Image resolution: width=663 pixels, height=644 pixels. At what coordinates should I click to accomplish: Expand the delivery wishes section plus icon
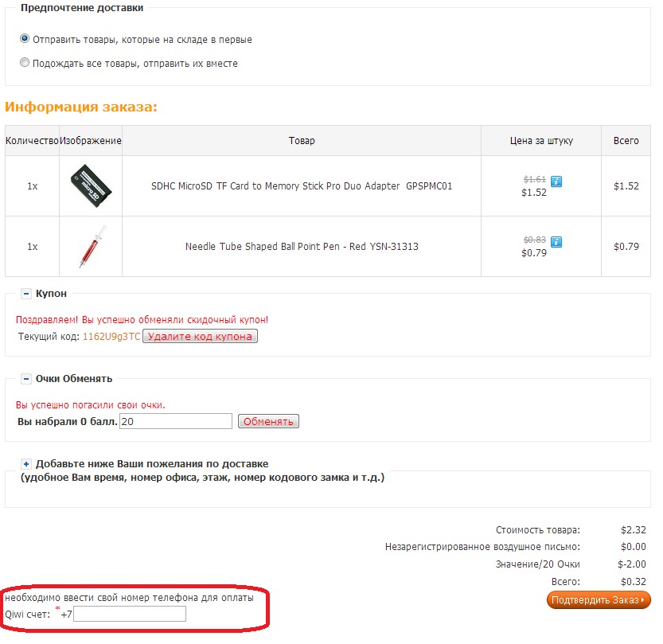point(25,464)
